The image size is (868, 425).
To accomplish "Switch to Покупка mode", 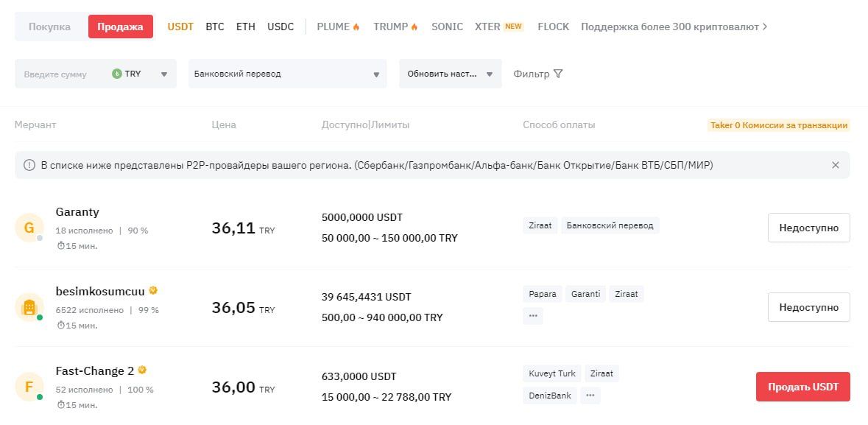I will 50,27.
